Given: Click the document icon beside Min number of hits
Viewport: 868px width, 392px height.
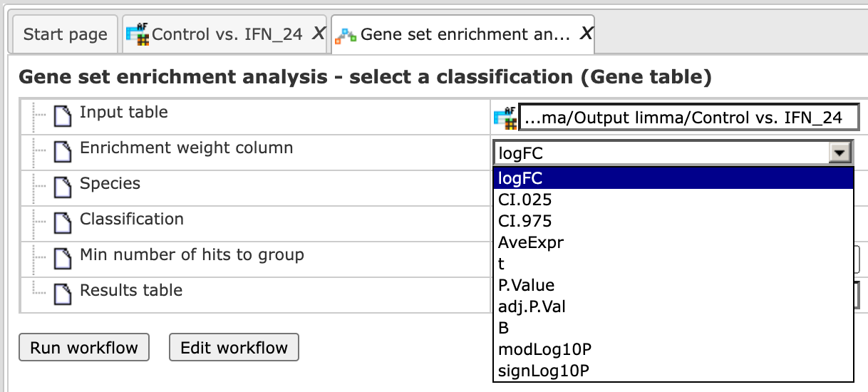Looking at the screenshot, I should tap(64, 258).
